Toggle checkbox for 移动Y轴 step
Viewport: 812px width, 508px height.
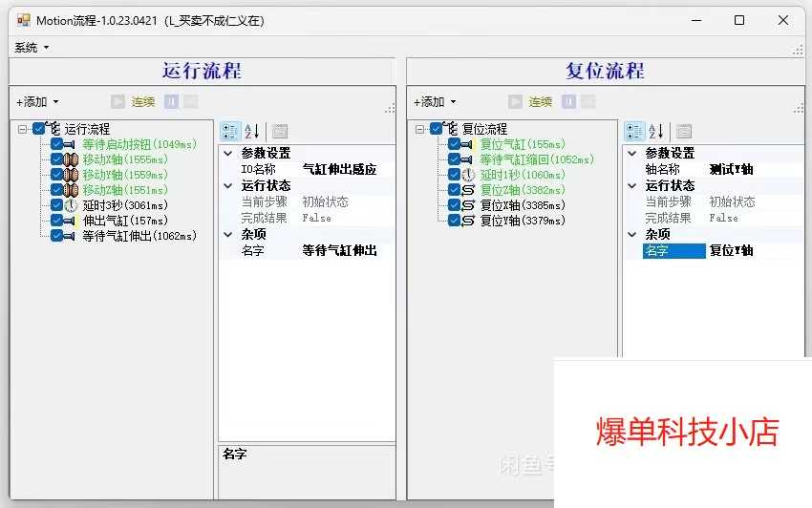[x=57, y=175]
